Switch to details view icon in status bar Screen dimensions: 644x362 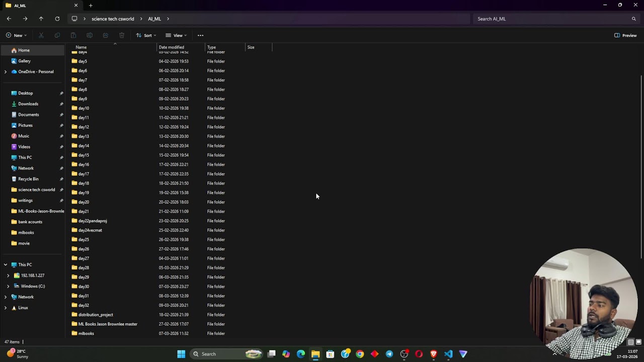(x=630, y=342)
